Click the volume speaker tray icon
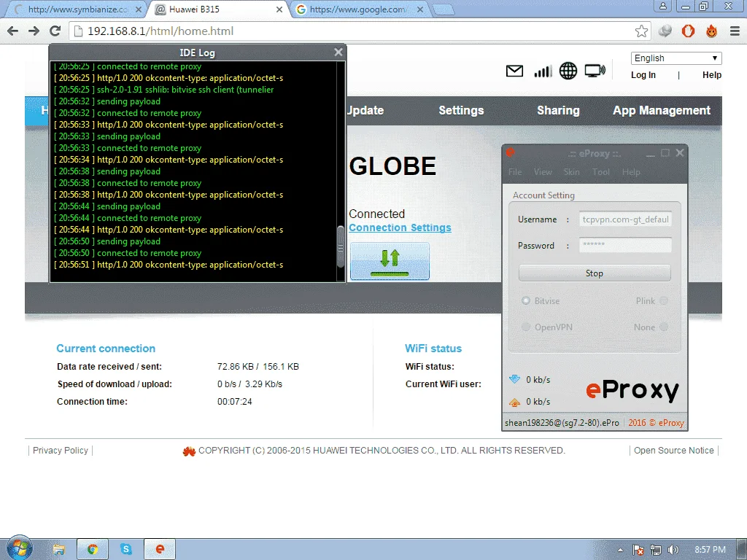Viewport: 747px width, 560px height. tap(673, 550)
